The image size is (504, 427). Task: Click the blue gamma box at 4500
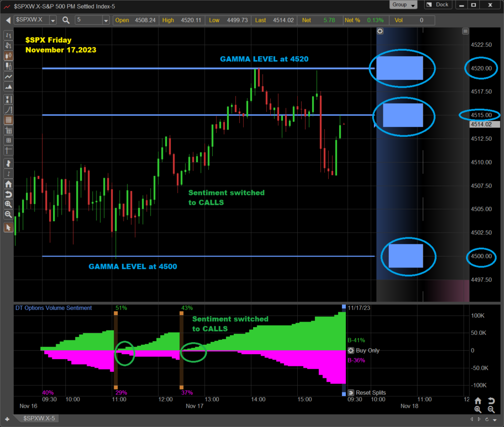pyautogui.click(x=406, y=256)
